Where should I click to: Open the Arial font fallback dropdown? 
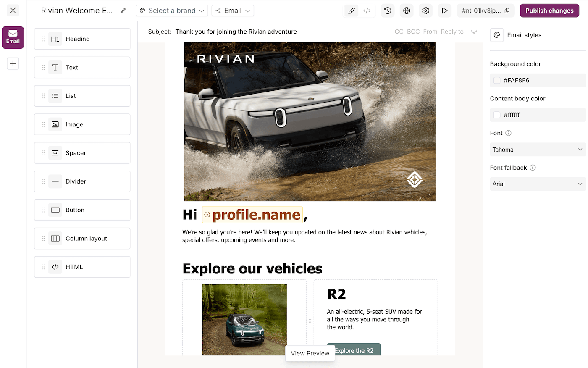(538, 184)
